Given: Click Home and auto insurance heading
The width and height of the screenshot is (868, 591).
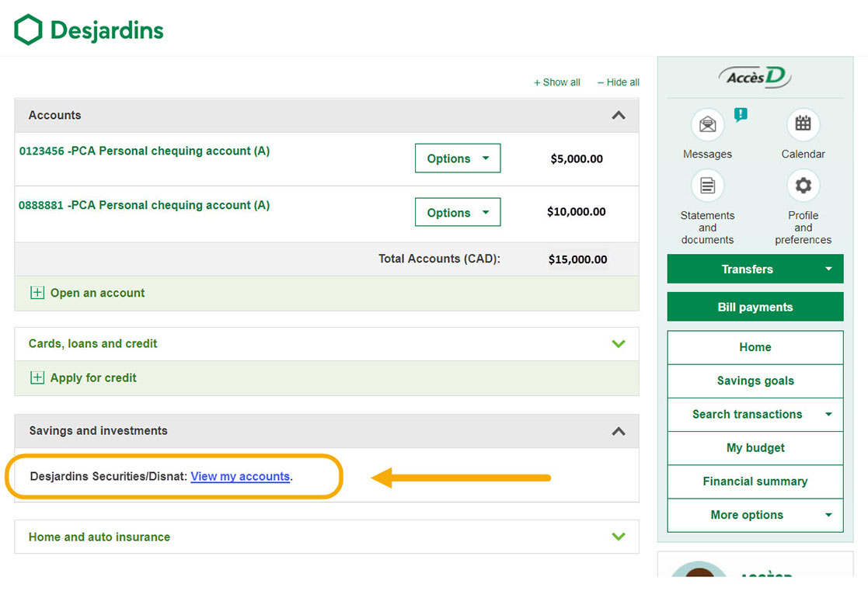Looking at the screenshot, I should click(x=99, y=537).
